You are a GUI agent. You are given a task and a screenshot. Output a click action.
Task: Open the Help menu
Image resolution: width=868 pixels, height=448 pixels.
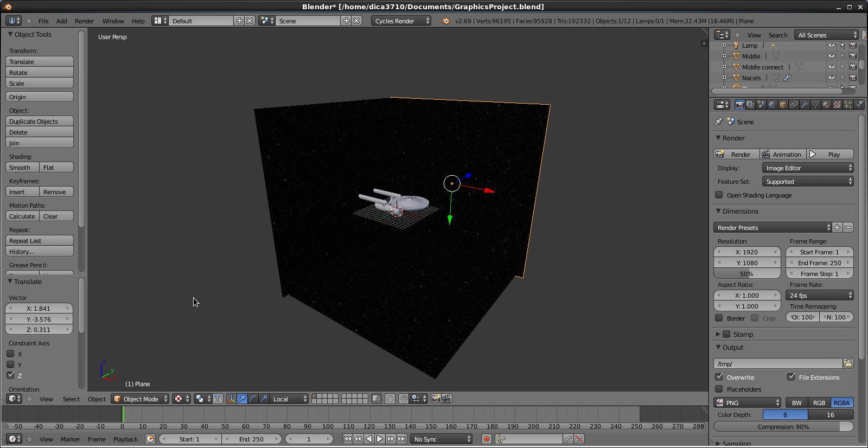point(138,21)
